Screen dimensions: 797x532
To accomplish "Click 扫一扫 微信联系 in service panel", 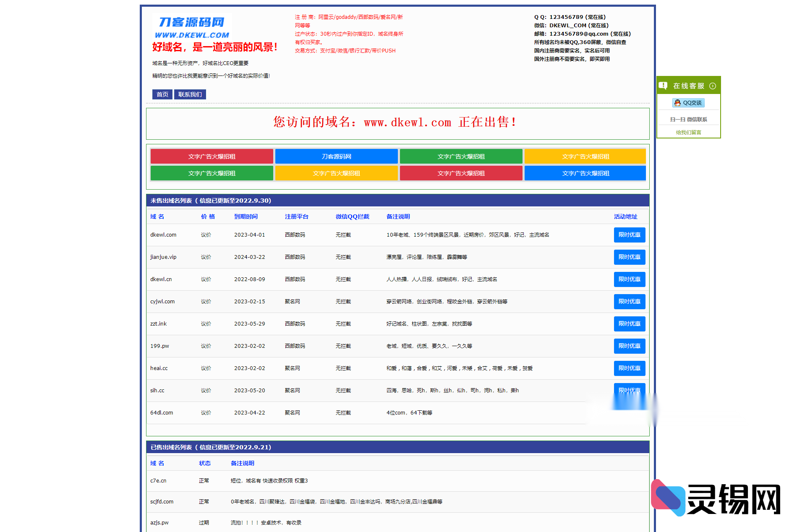I will click(688, 120).
